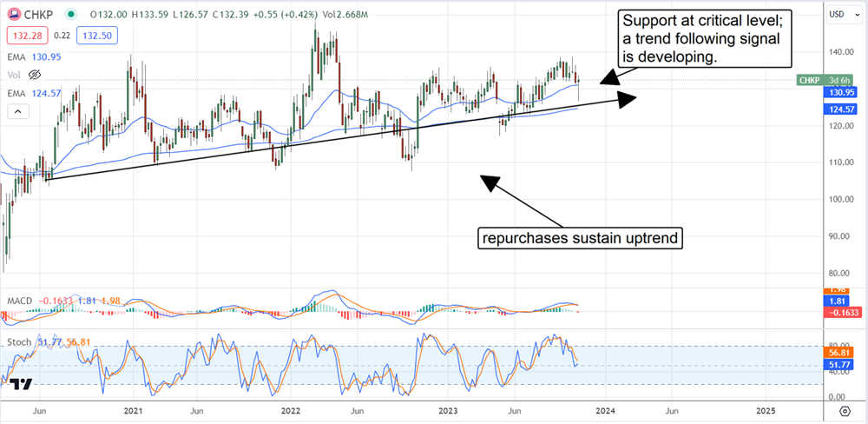The width and height of the screenshot is (868, 424).
Task: Toggle the Vol indicator crossed-eye visibility icon
Action: 35,74
